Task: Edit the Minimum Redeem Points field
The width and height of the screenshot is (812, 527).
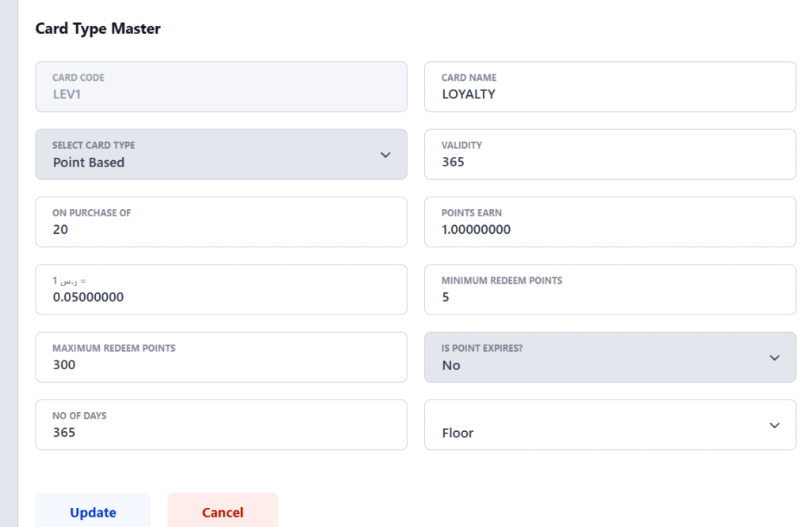Action: point(609,296)
